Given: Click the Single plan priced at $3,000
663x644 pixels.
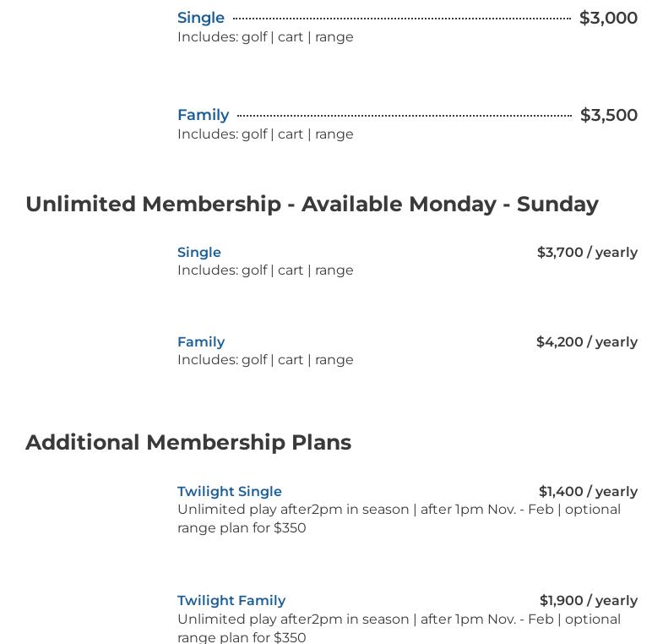Looking at the screenshot, I should click(x=201, y=18).
